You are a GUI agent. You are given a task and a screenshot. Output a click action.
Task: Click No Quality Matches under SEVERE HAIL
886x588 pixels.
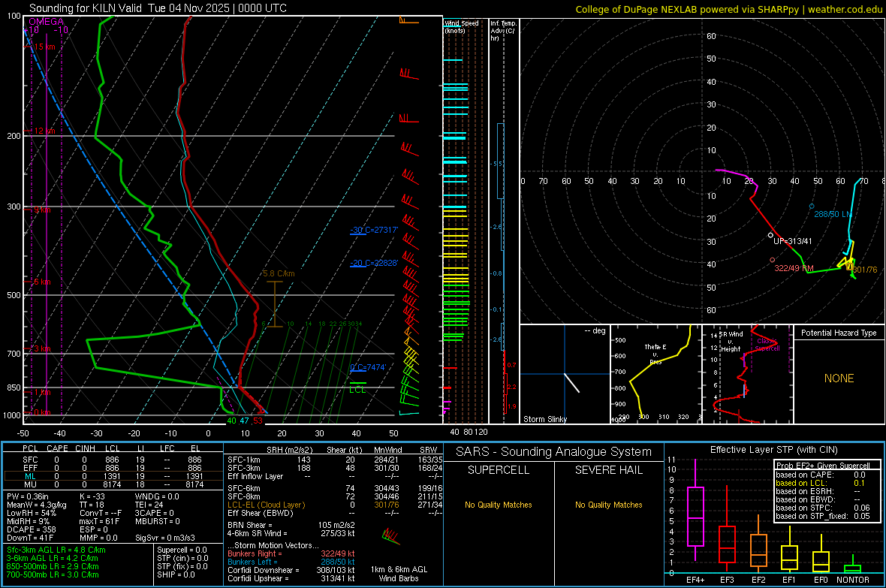point(608,505)
